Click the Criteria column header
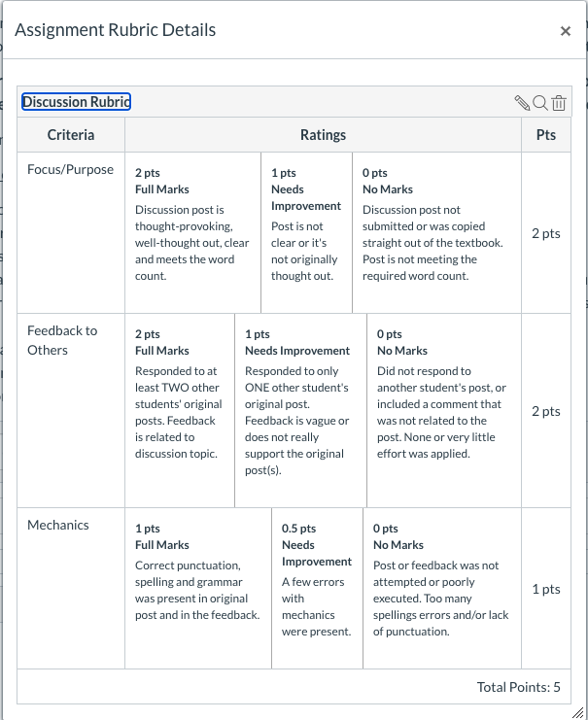The width and height of the screenshot is (588, 720). pyautogui.click(x=71, y=135)
